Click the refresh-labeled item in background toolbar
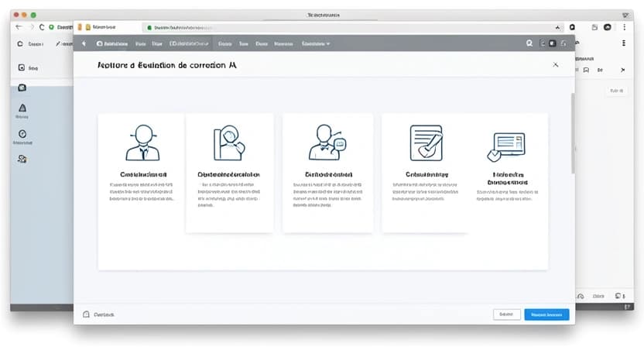644x347 pixels. pyautogui.click(x=30, y=43)
